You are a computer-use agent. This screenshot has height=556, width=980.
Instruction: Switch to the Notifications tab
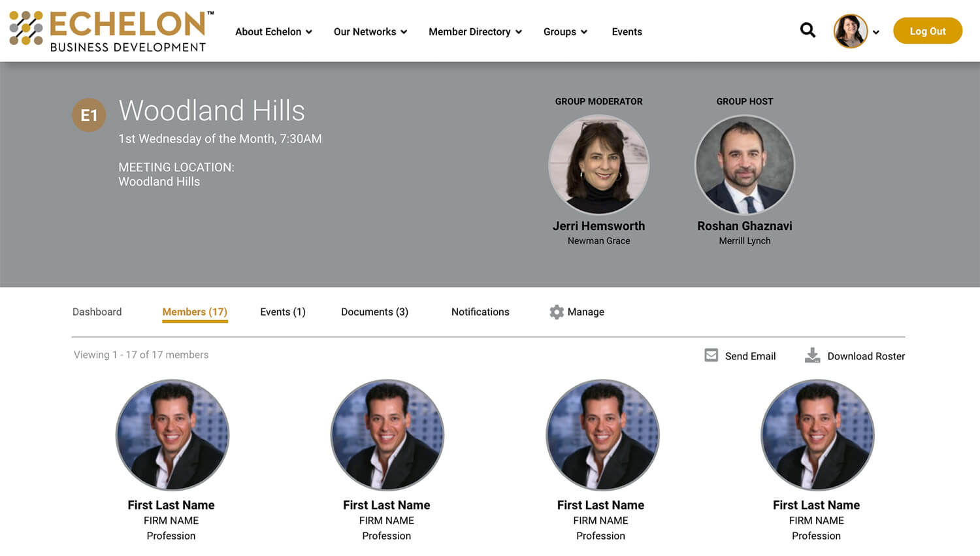coord(480,312)
